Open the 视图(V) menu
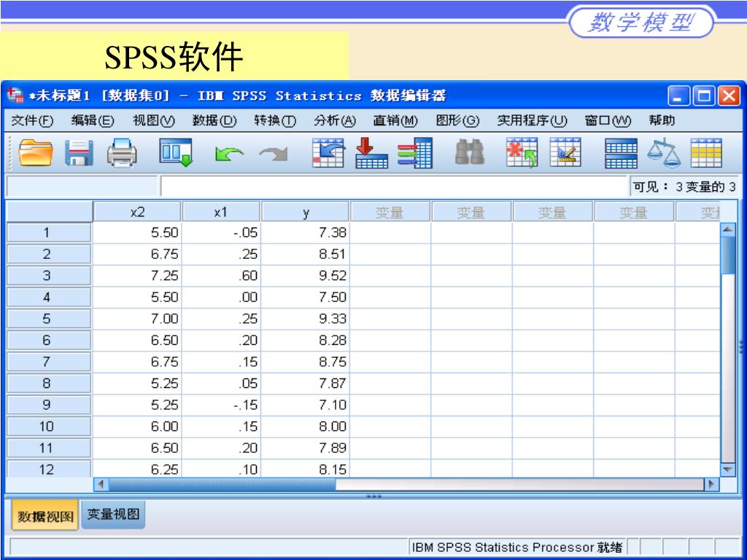747x560 pixels. coord(154,120)
